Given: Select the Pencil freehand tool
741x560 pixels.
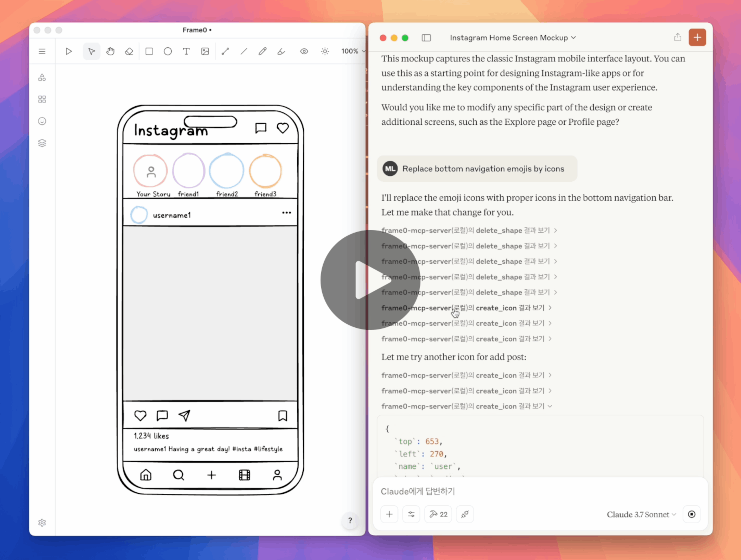Looking at the screenshot, I should click(x=262, y=51).
